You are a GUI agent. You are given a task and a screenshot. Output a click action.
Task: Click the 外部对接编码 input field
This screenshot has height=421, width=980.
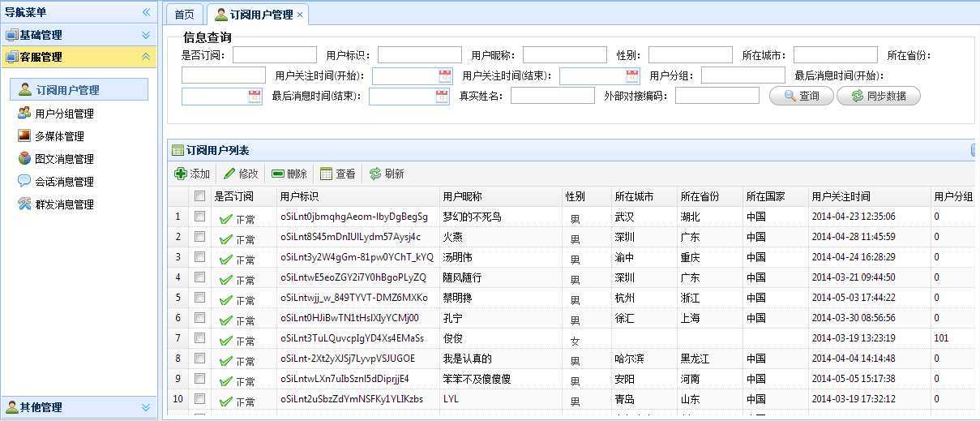tap(717, 96)
